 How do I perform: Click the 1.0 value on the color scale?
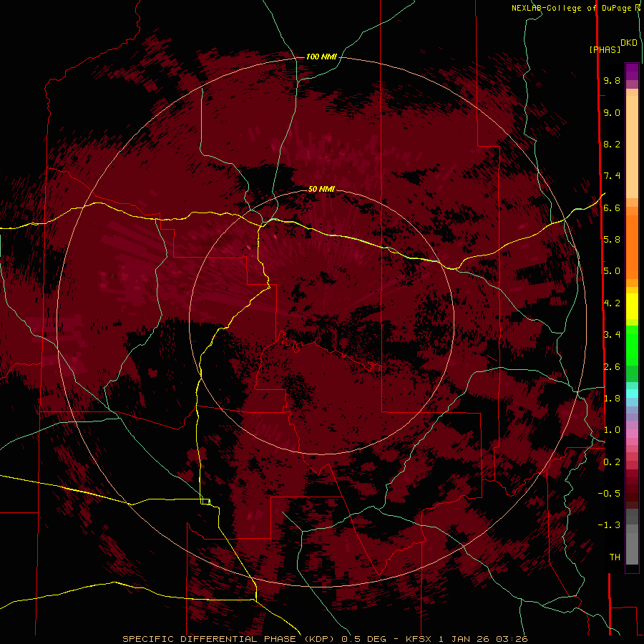(x=612, y=430)
